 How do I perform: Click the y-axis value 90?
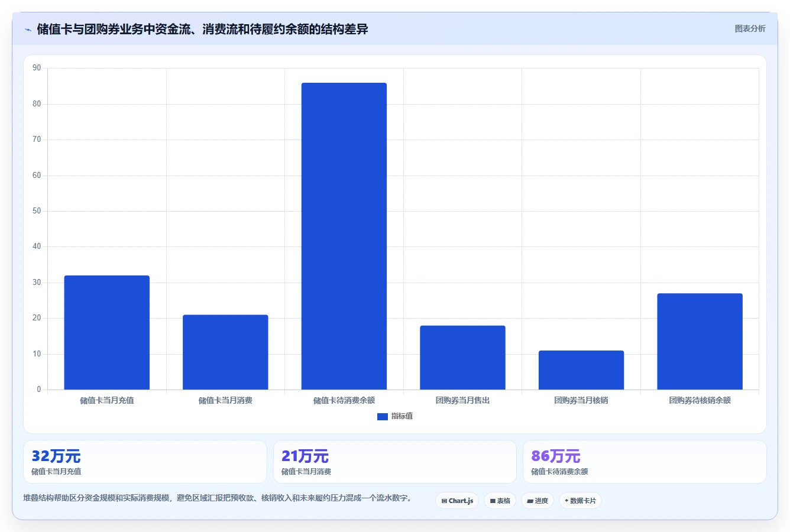pyautogui.click(x=37, y=68)
